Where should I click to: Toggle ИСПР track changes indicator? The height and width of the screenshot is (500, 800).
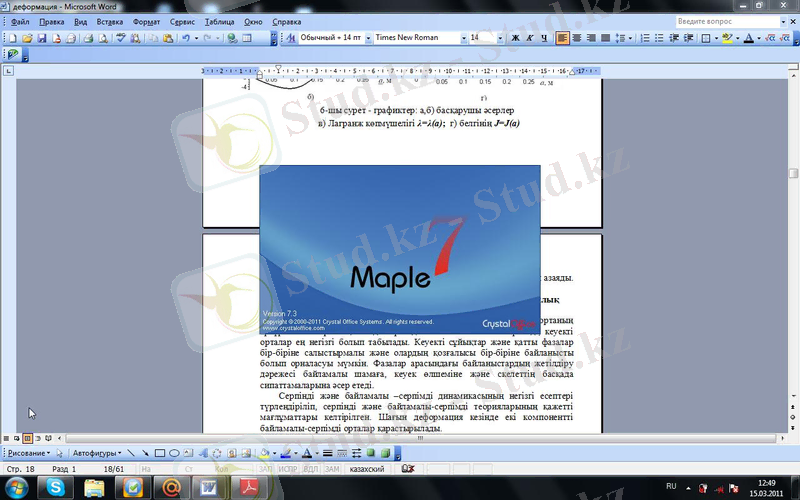[288, 469]
